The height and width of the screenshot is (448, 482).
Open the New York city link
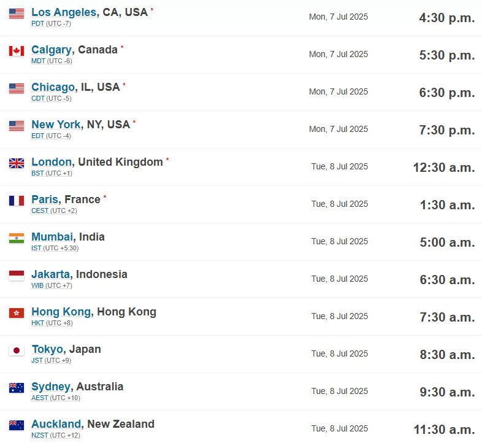point(56,125)
